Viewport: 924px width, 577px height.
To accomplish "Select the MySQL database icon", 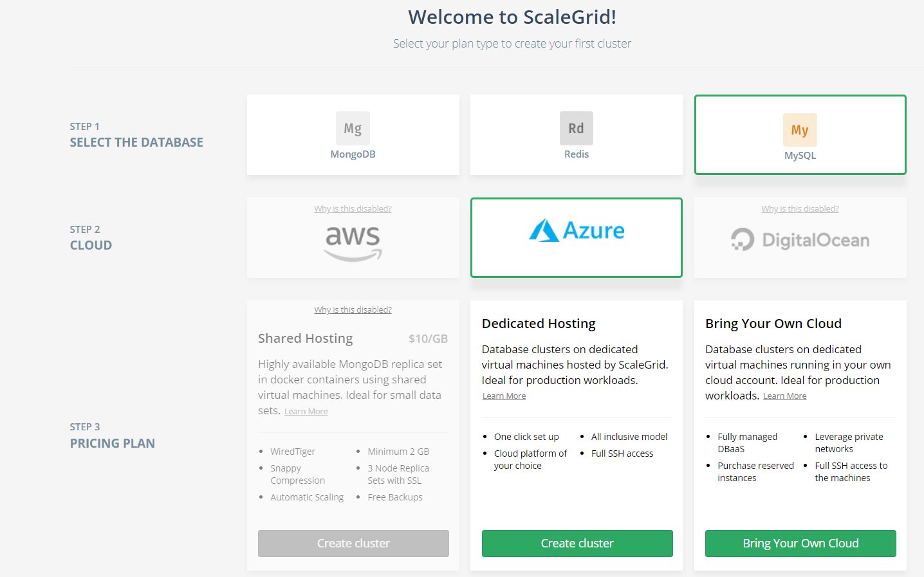I will pos(800,130).
